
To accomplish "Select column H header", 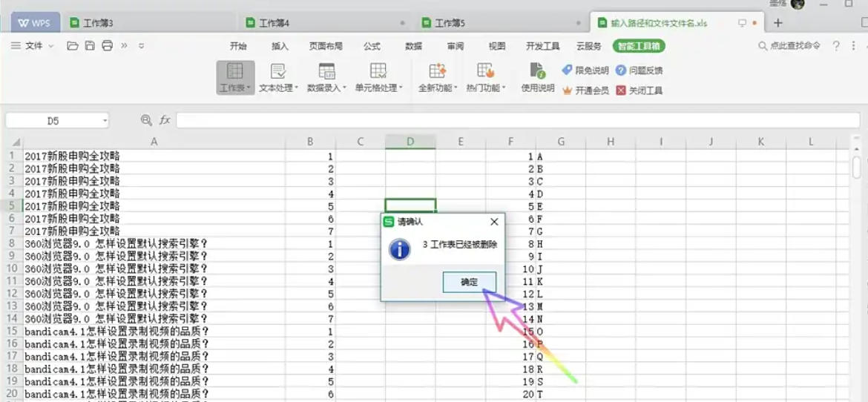I will [611, 142].
